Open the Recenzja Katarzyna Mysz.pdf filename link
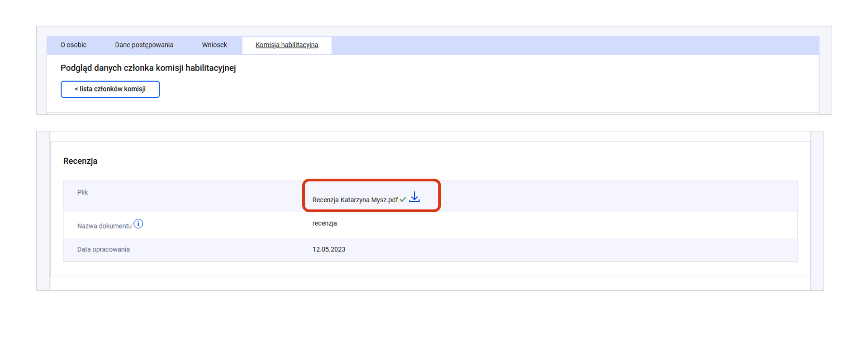This screenshot has height=337, width=868. pyautogui.click(x=355, y=200)
